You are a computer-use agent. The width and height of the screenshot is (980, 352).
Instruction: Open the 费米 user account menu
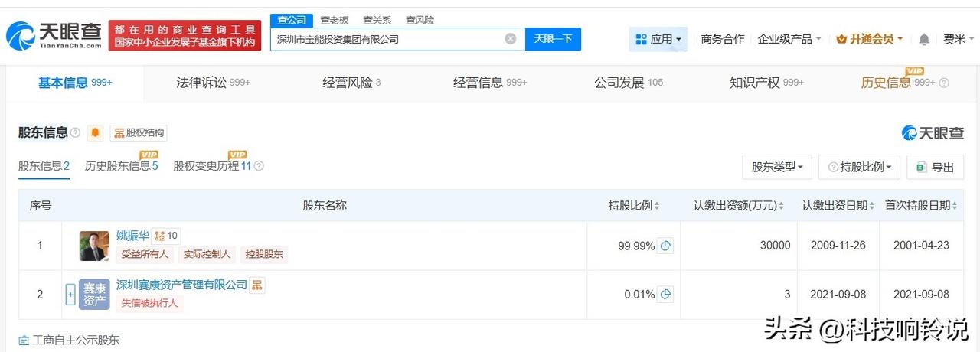[x=959, y=39]
